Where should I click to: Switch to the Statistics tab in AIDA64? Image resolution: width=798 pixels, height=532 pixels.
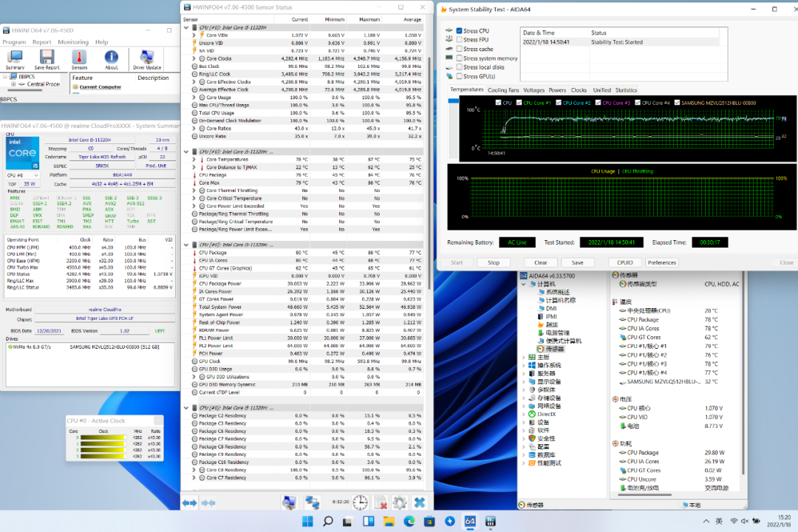coord(626,90)
